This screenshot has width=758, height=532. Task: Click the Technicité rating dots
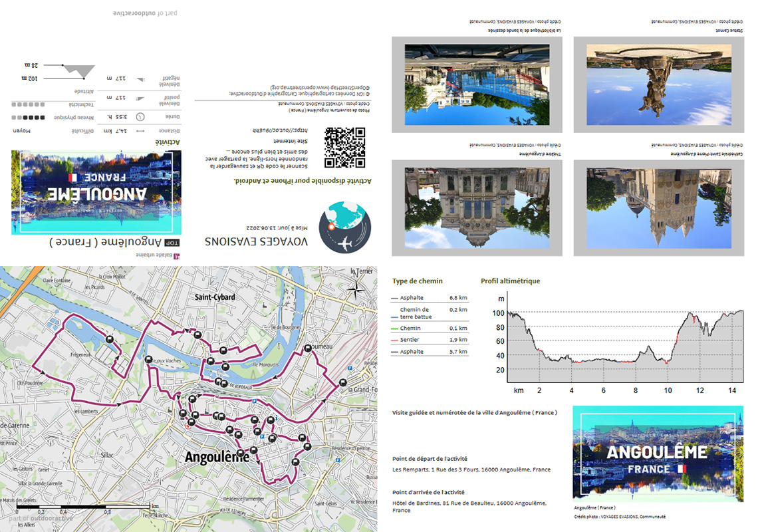tap(28, 104)
